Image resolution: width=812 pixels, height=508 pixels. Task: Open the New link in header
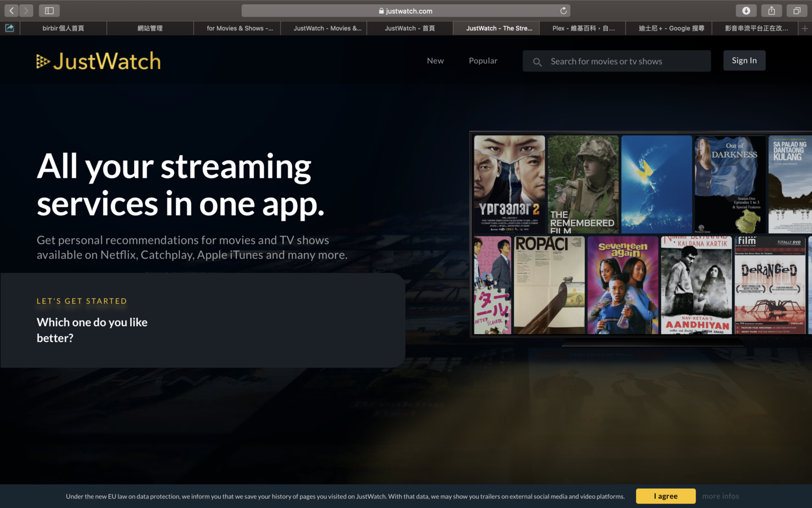tap(435, 61)
